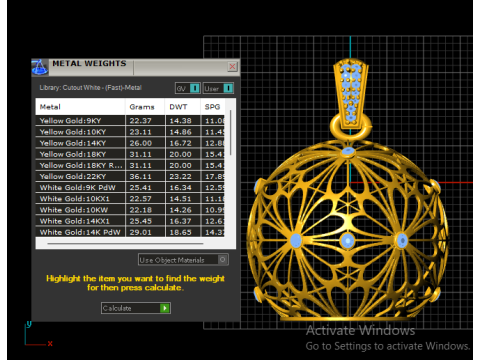Screen dimensions: 480x360
Task: Click the SPG column header
Action: point(213,107)
